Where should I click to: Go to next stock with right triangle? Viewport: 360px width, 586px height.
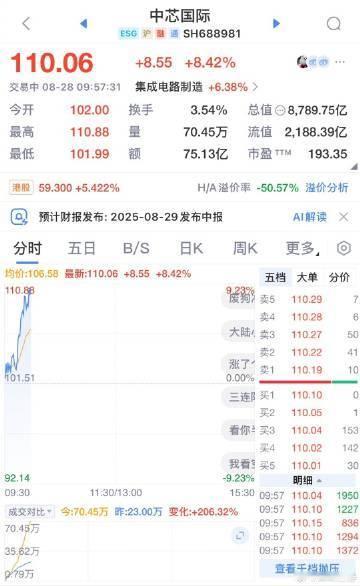click(x=276, y=24)
